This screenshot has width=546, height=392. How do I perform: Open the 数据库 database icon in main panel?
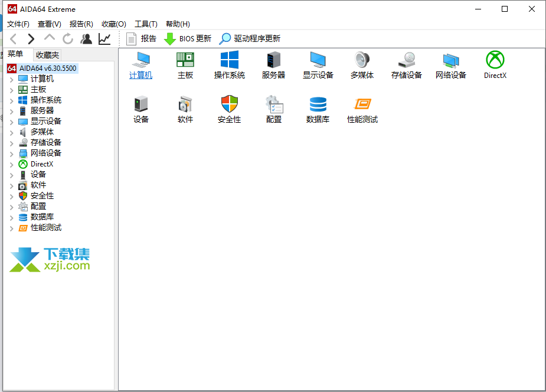coord(318,109)
